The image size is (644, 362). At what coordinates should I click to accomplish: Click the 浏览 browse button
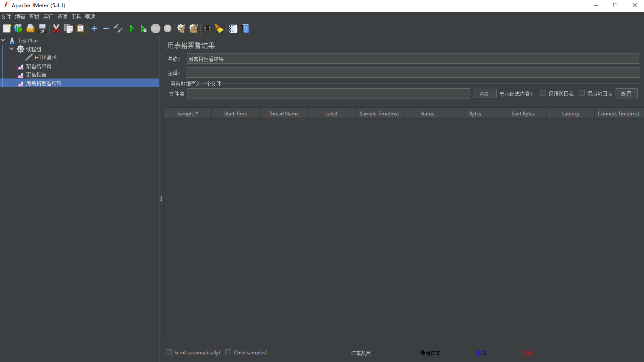coord(485,93)
